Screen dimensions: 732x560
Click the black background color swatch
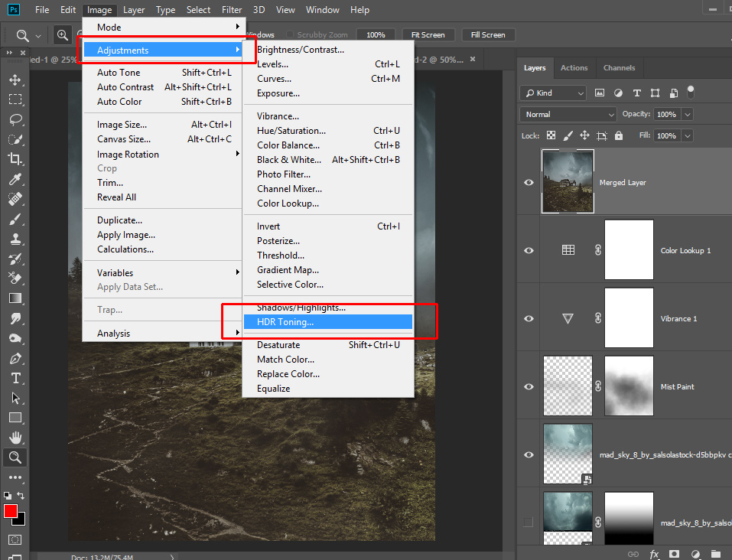[x=21, y=521]
